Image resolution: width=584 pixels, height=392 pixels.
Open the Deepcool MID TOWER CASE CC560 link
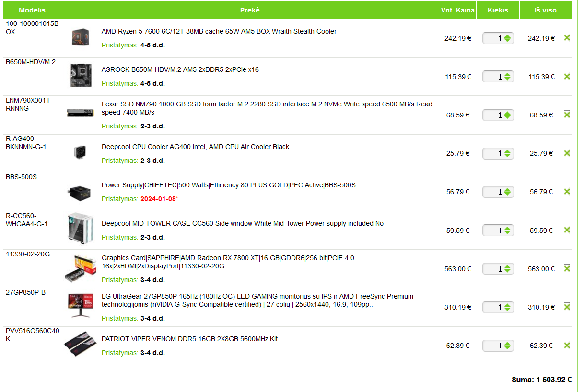tap(243, 223)
